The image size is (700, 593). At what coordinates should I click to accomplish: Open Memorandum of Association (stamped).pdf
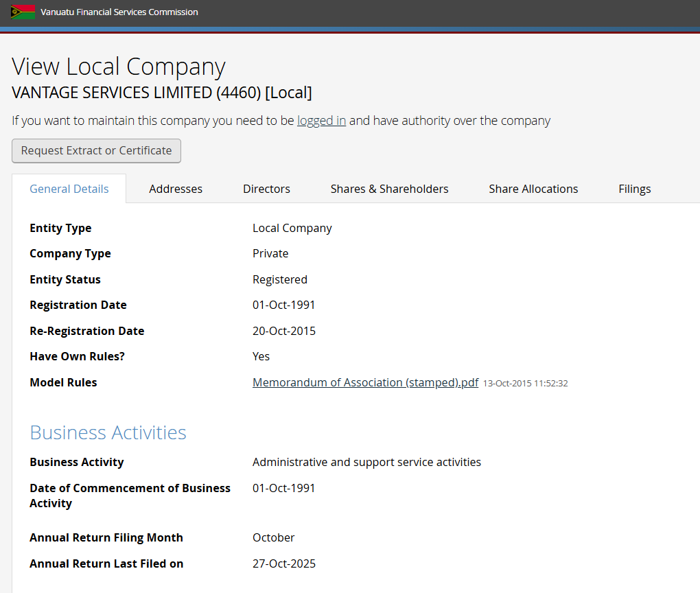(x=366, y=383)
